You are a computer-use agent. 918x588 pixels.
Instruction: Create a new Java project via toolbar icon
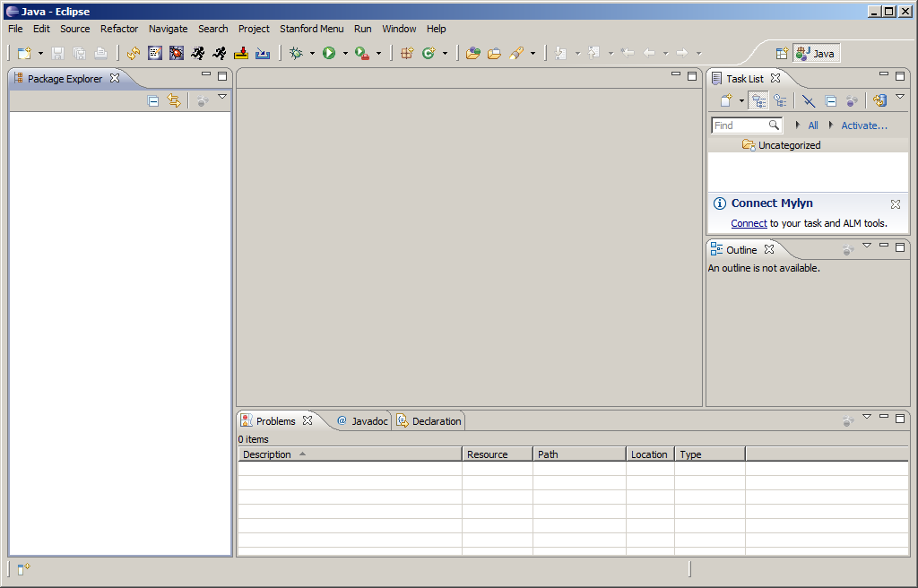[406, 53]
